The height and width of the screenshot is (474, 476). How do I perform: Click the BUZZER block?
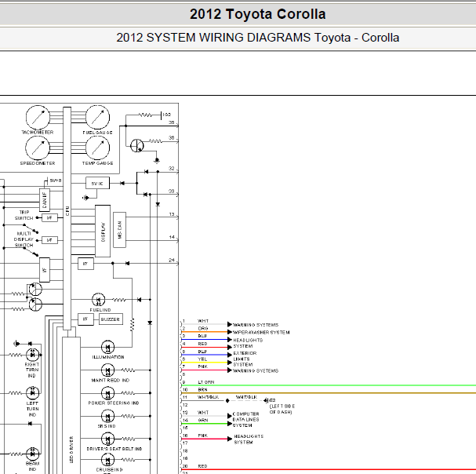tap(111, 319)
